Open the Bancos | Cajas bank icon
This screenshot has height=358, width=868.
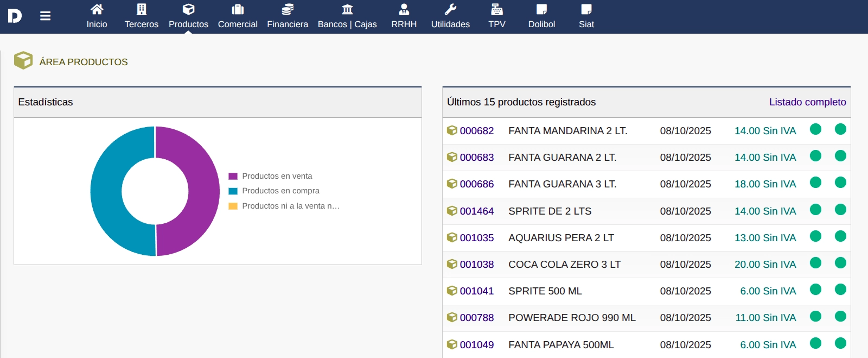(347, 9)
